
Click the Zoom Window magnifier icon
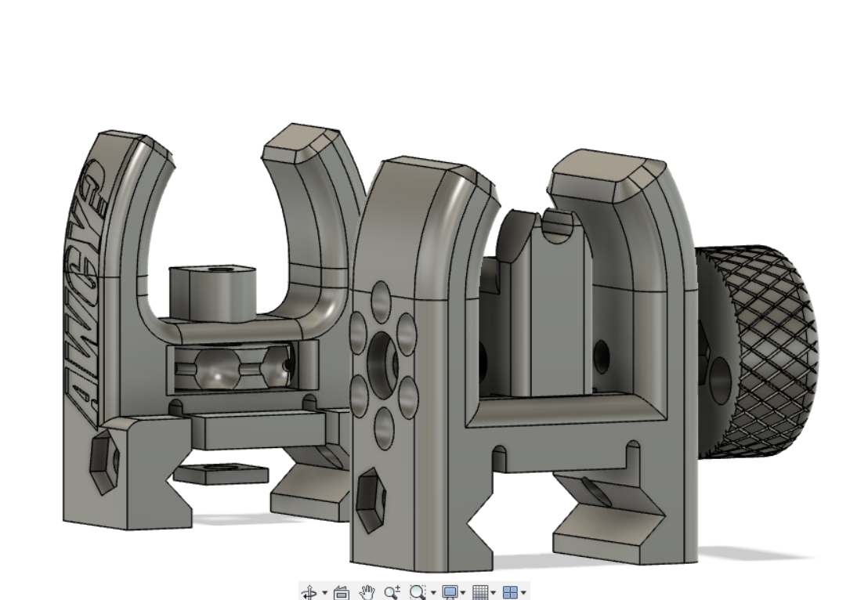416,593
